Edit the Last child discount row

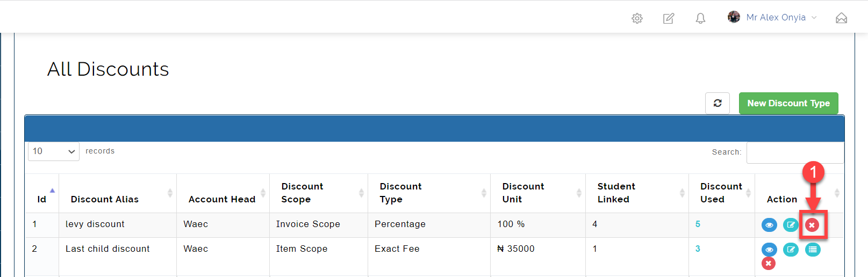click(x=791, y=250)
